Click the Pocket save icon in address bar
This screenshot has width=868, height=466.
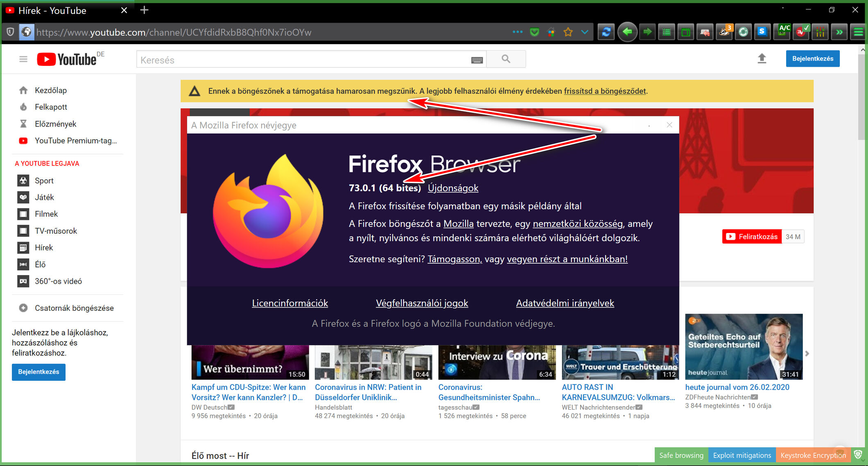tap(534, 32)
